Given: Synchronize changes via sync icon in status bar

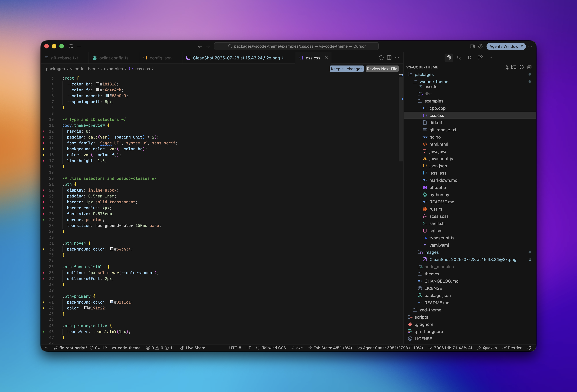Looking at the screenshot, I should (98, 348).
